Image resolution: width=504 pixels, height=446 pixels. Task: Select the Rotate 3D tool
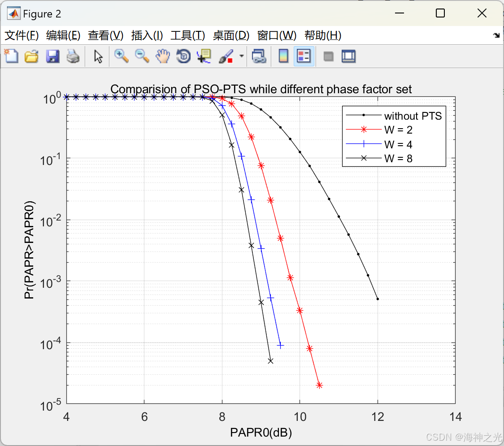click(183, 56)
